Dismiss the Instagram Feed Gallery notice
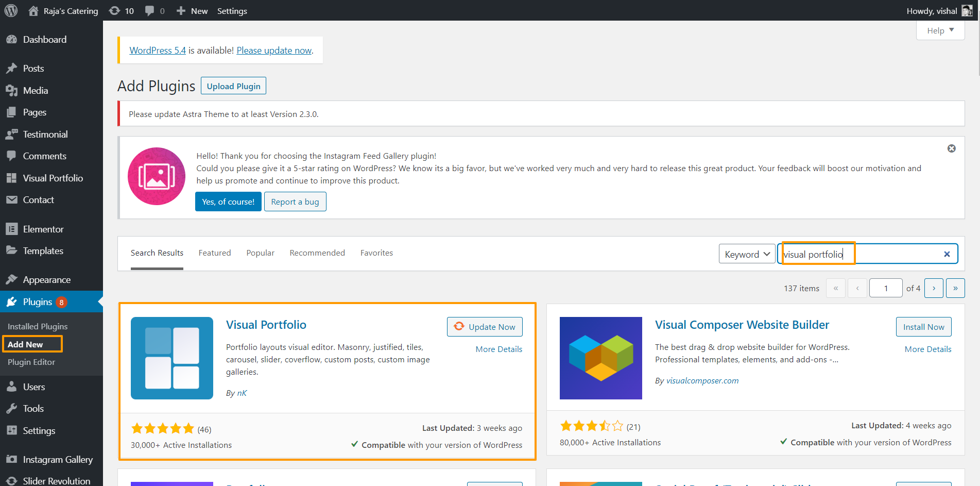This screenshot has width=980, height=486. click(952, 148)
